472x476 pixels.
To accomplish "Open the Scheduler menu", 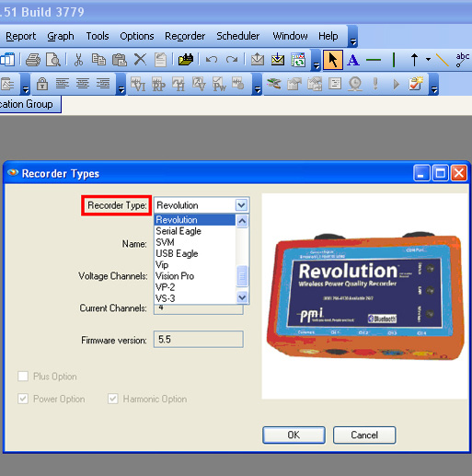I will click(238, 36).
